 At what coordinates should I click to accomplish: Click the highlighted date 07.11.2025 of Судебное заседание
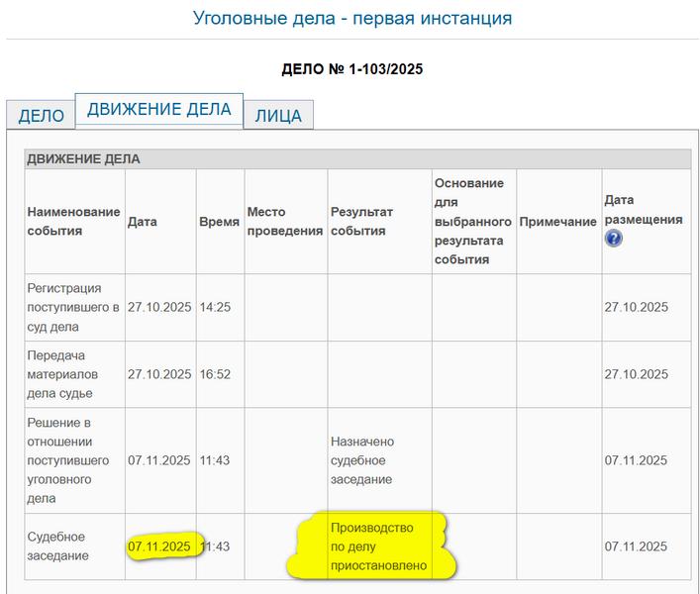tap(159, 546)
